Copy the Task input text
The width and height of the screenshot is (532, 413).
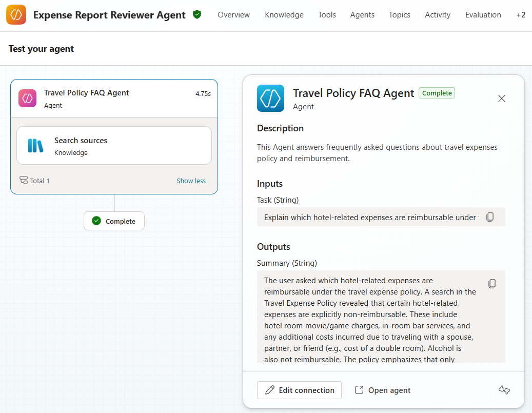pyautogui.click(x=490, y=217)
